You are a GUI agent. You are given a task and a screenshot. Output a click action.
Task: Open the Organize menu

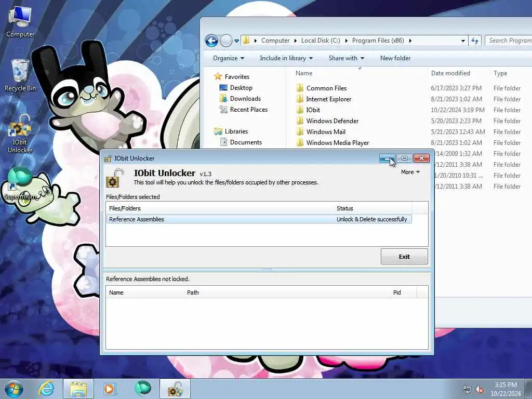(229, 58)
